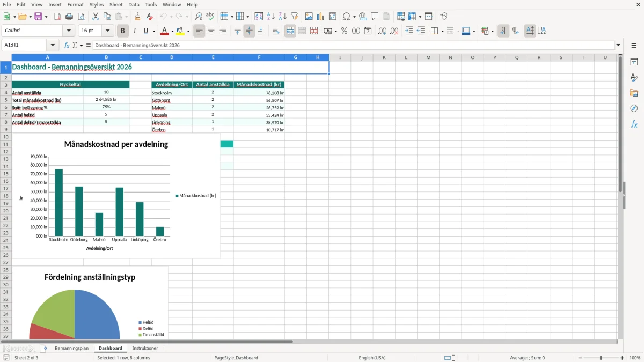Open the sidebar Functions fx panel
Viewport: 644px width, 362px height.
[x=634, y=124]
